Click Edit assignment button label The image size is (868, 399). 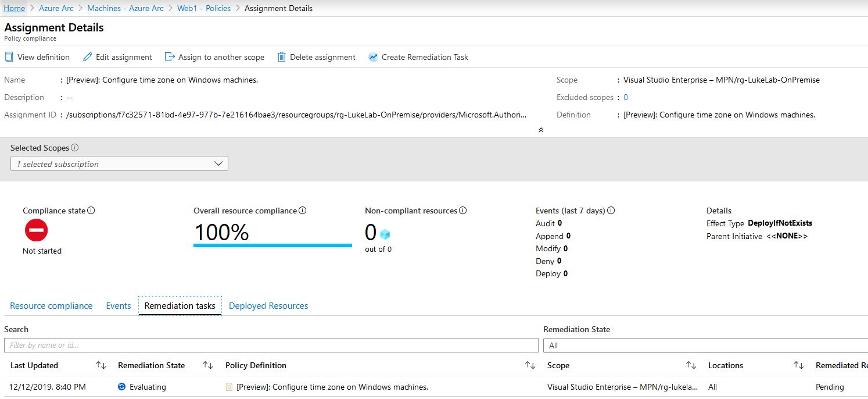pos(124,57)
